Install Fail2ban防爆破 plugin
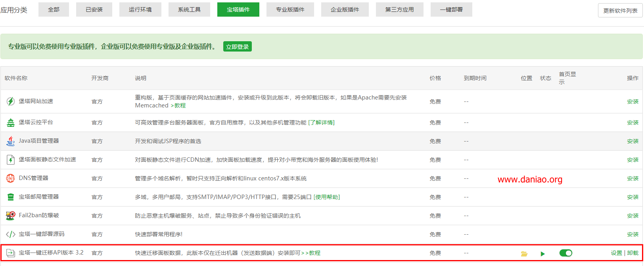Image resolution: width=644 pixels, height=266 pixels. point(633,216)
